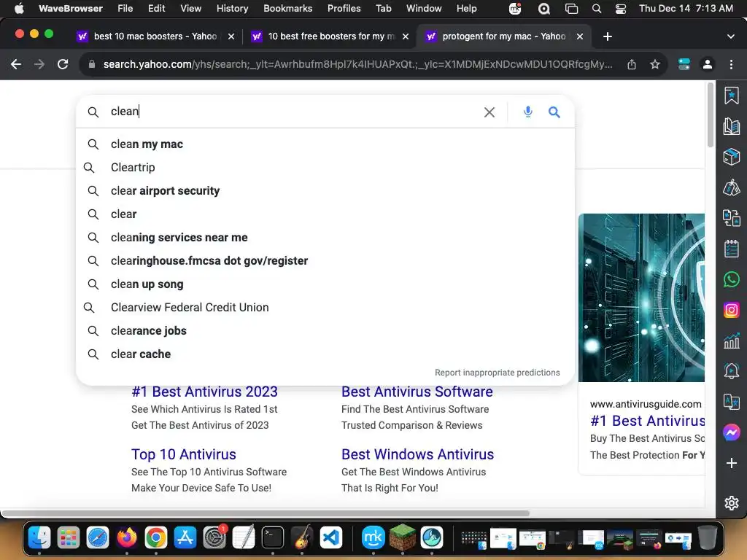Viewport: 747px width, 560px height.
Task: Open the WaveBrowser three-dot menu
Action: point(731,64)
